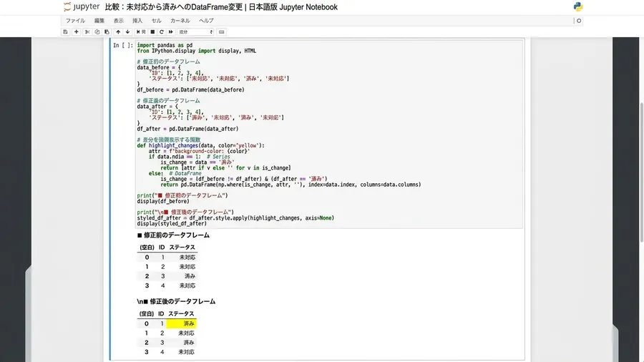Click the yellow highlighted 済み cell
This screenshot has width=644, height=362.
[x=181, y=323]
